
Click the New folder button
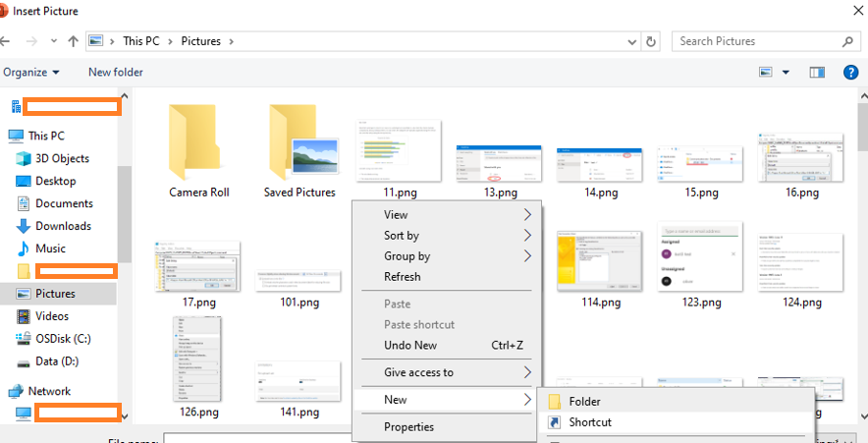[x=116, y=72]
